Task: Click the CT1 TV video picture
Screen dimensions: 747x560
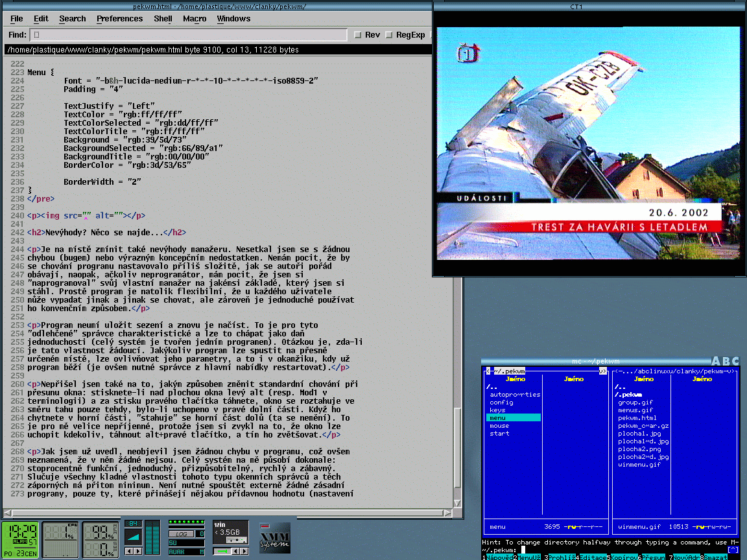Action: click(x=588, y=143)
